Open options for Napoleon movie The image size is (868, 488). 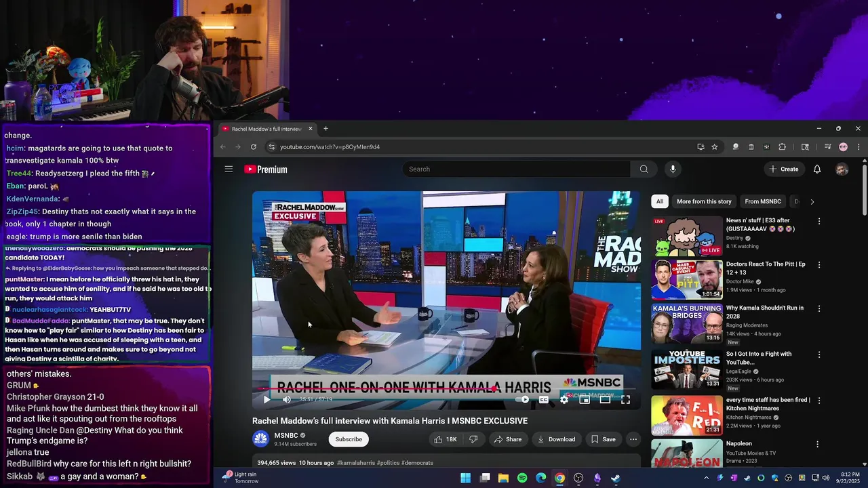(x=817, y=444)
